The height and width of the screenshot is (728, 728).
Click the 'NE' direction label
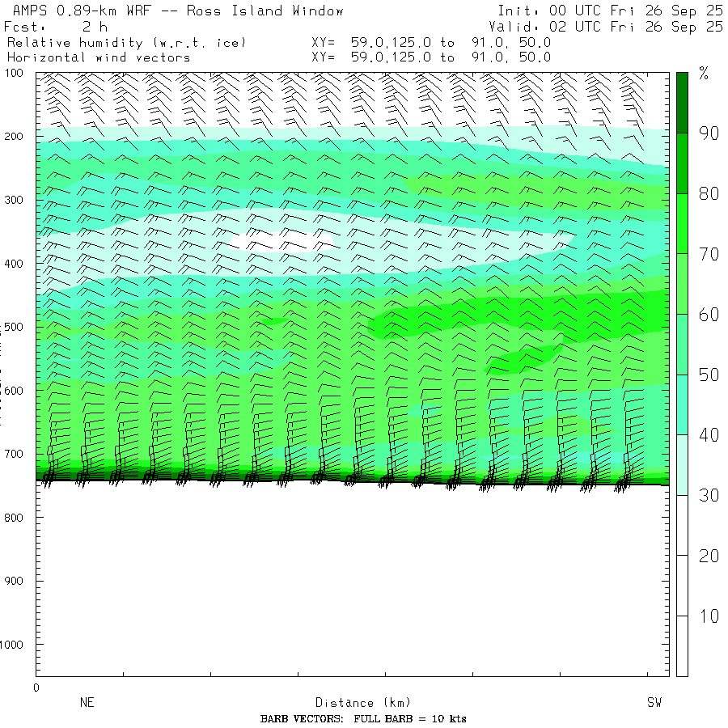tap(87, 702)
